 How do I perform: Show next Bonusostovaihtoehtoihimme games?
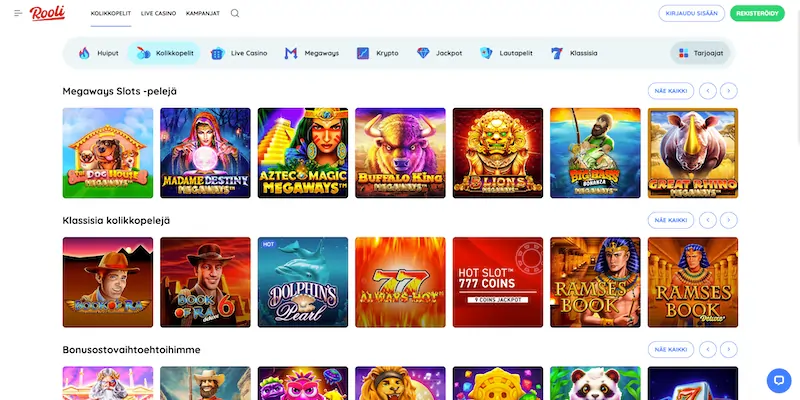[x=729, y=349]
